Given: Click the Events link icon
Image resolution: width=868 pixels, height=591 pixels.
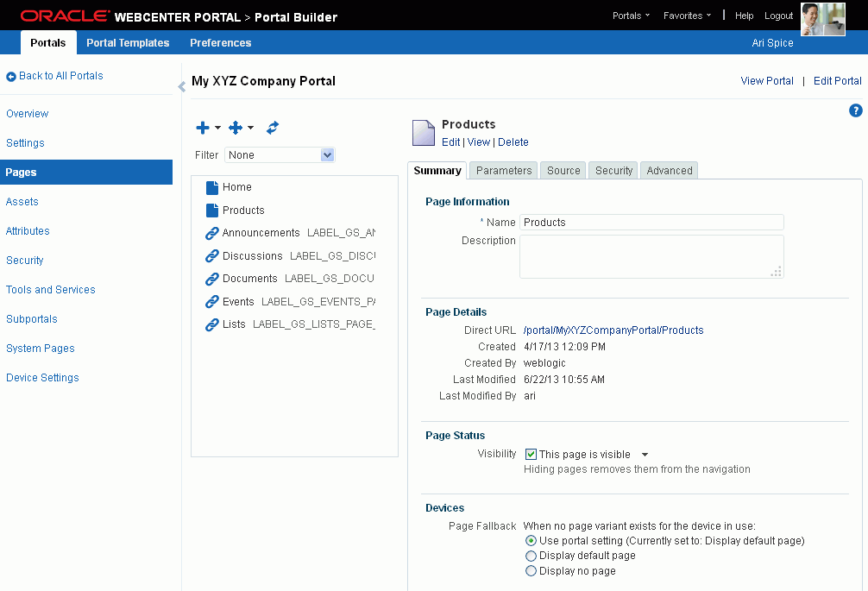Looking at the screenshot, I should 212,302.
